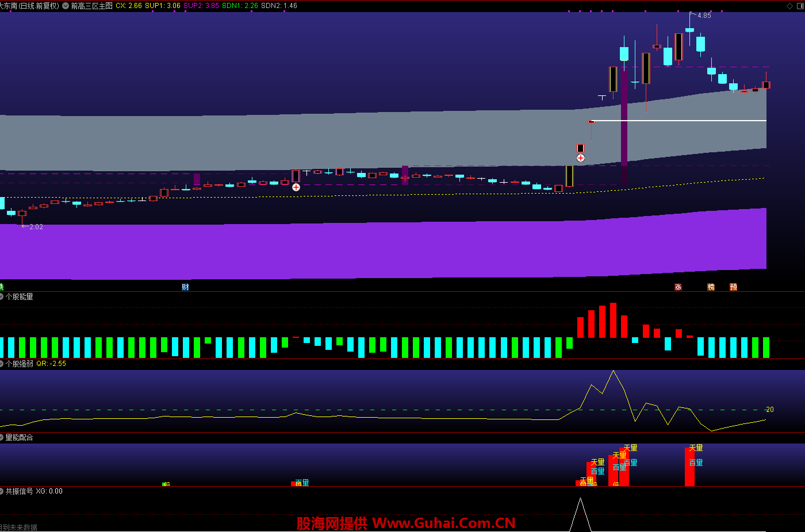Expand the 个股强弱 panel indicator menu

[x=2, y=364]
